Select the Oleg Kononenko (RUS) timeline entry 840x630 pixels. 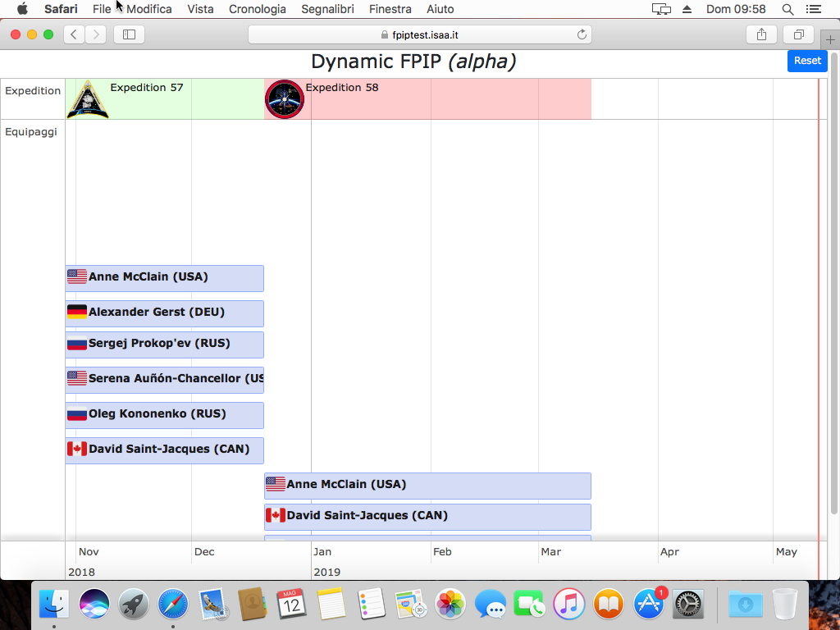point(164,414)
